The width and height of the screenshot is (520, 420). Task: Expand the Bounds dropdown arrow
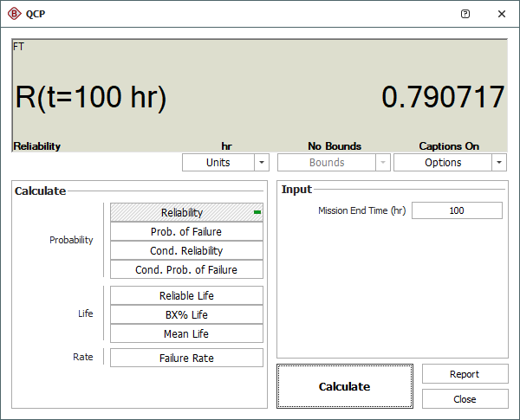pos(382,163)
